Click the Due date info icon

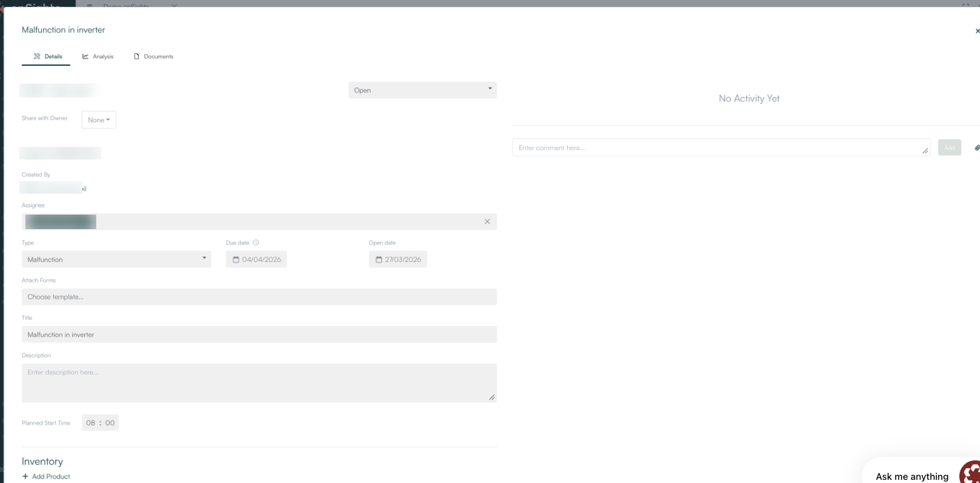point(256,242)
